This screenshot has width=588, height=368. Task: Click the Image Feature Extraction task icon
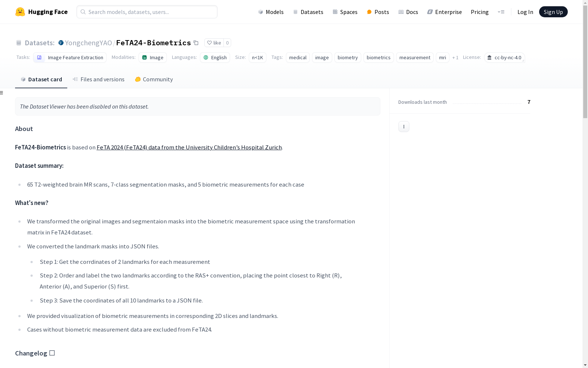point(39,57)
